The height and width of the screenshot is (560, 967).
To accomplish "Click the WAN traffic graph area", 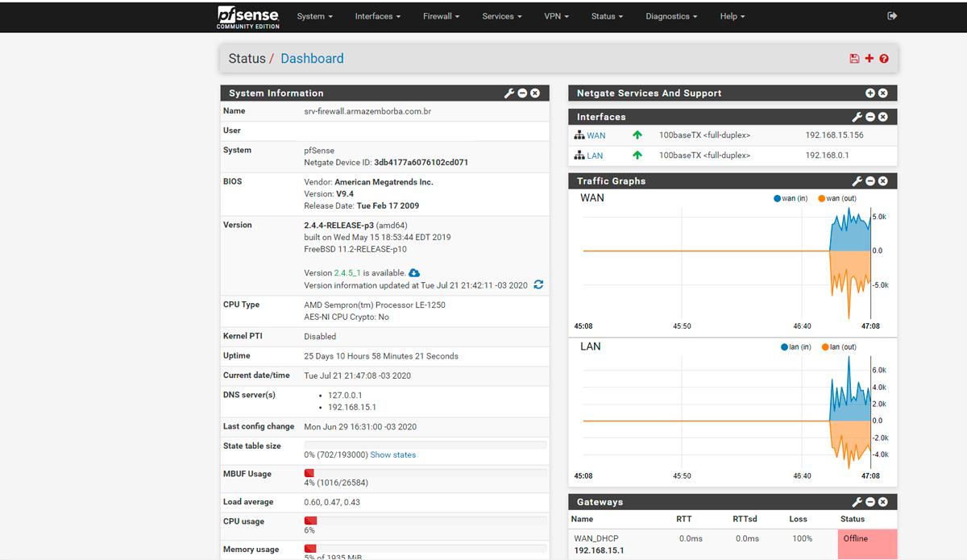I will (727, 262).
